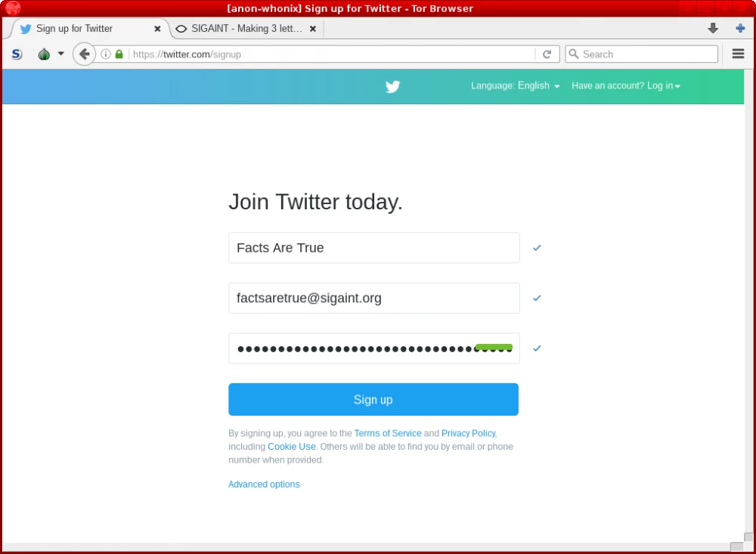756x554 pixels.
Task: Click the green padlock security icon
Action: [119, 54]
